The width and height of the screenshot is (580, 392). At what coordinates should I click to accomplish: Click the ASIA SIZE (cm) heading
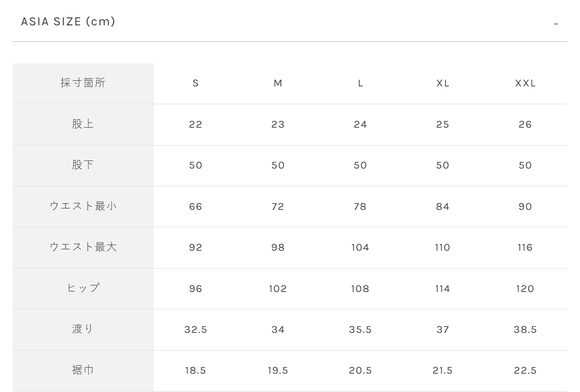68,22
